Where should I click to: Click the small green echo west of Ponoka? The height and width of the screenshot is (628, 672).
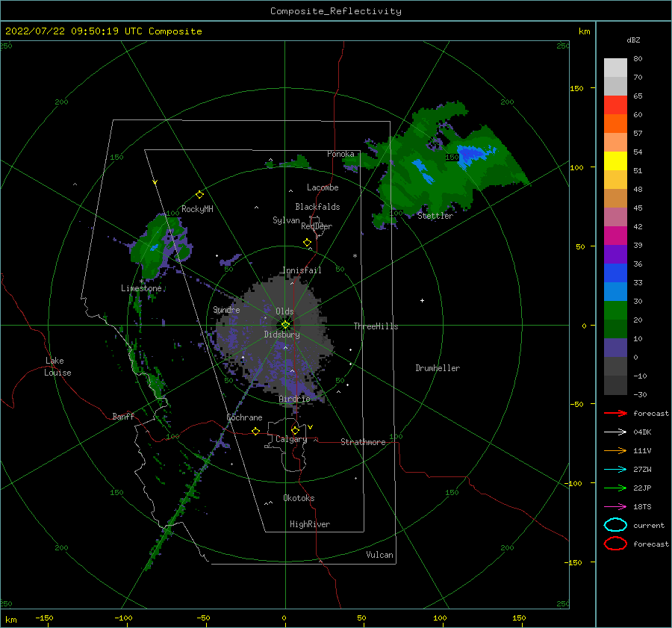pos(296,163)
